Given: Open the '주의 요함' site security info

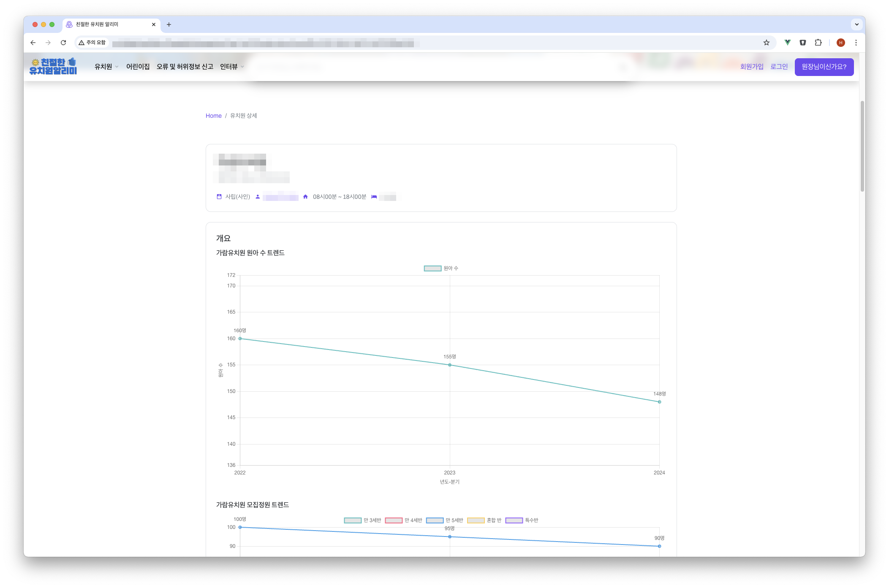Looking at the screenshot, I should 92,43.
